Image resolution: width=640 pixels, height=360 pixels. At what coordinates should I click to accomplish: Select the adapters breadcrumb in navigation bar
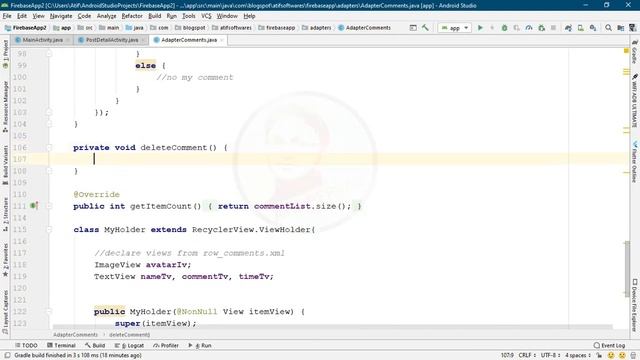pos(317,28)
